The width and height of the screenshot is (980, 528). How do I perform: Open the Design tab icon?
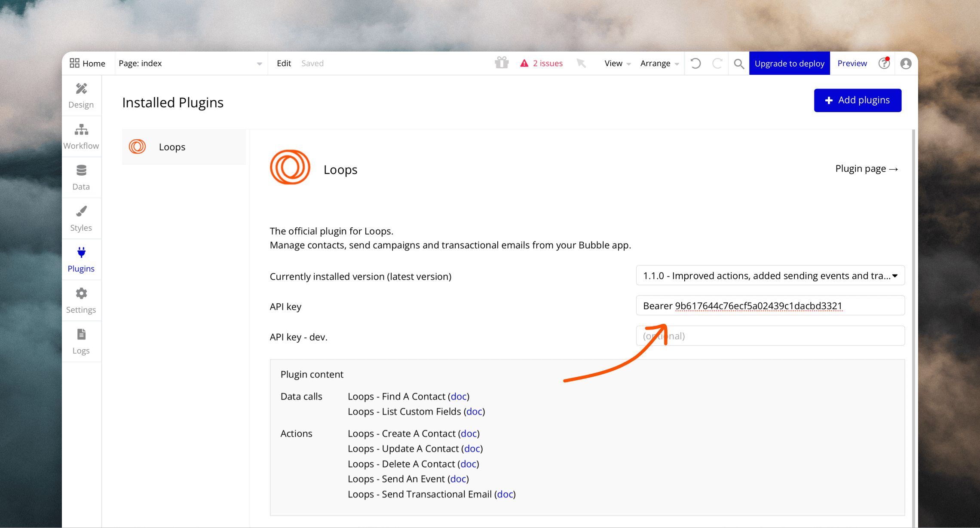pyautogui.click(x=81, y=89)
